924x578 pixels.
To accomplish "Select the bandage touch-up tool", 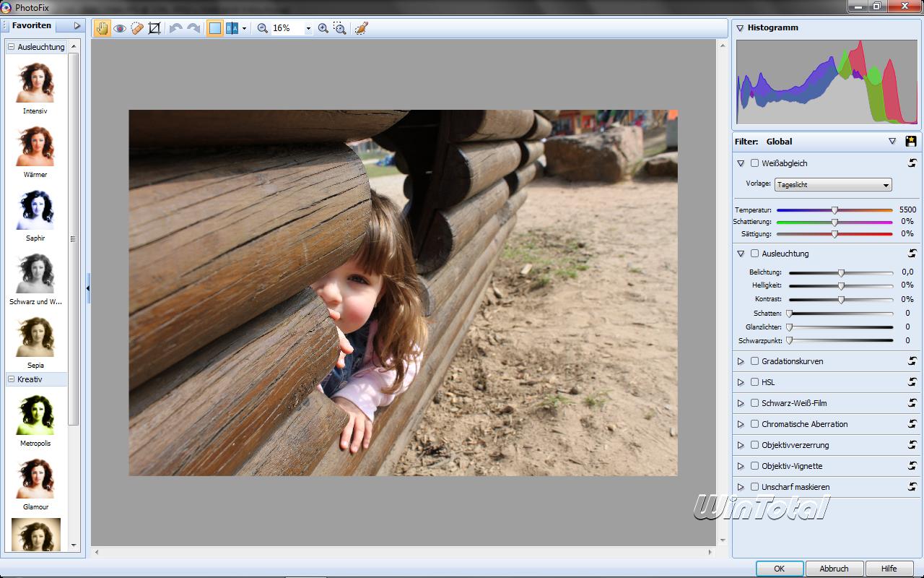I will [x=137, y=28].
